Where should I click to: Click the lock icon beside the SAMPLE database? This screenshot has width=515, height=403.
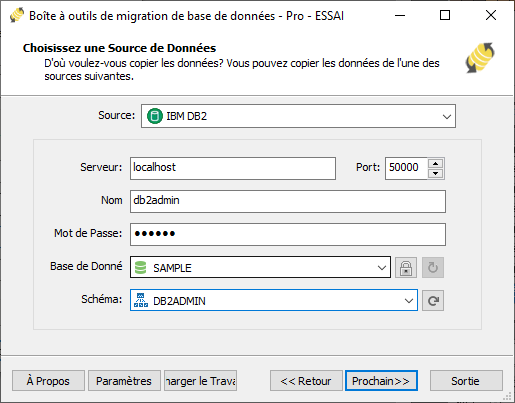coord(406,267)
